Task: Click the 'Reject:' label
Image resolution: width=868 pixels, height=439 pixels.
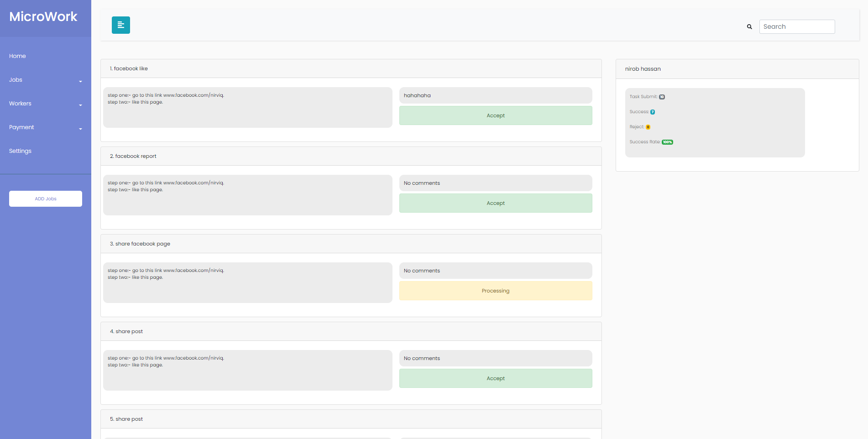Action: coord(637,127)
